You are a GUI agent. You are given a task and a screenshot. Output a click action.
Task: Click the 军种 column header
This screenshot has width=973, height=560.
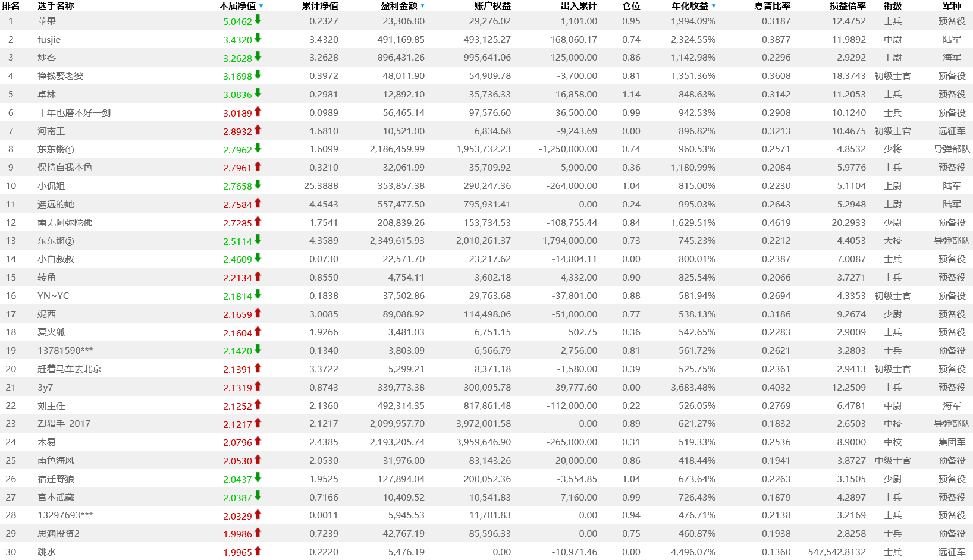952,6
